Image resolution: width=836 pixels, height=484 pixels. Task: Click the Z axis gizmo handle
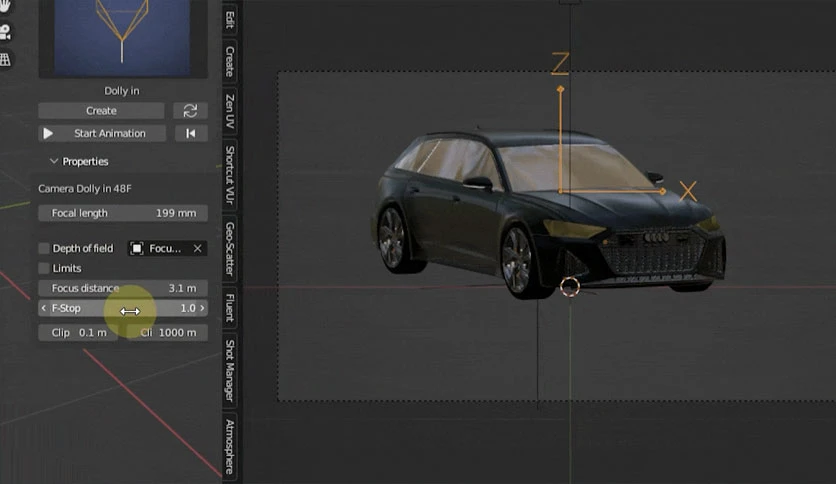560,90
